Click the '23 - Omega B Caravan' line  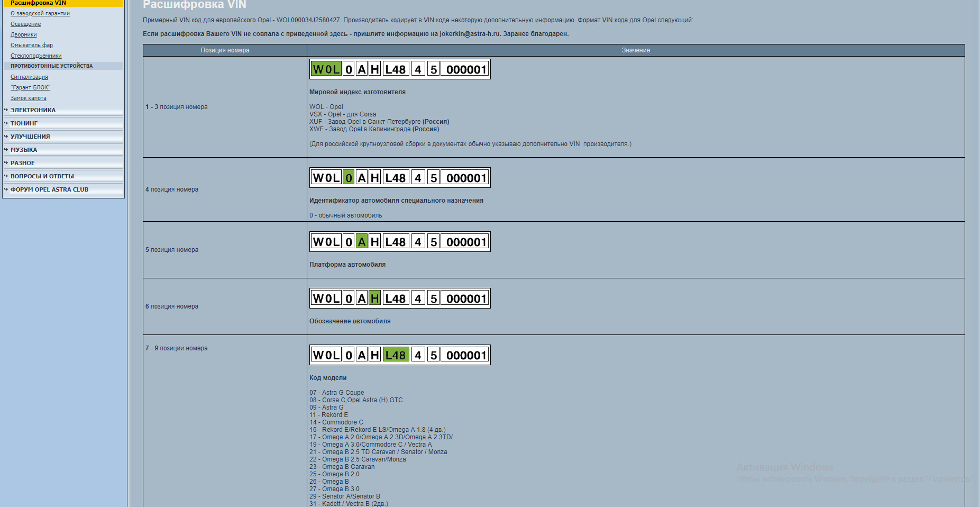tap(342, 467)
